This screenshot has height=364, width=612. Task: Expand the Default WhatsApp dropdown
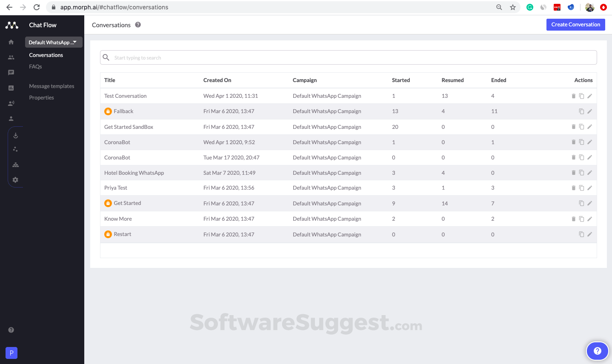[53, 42]
